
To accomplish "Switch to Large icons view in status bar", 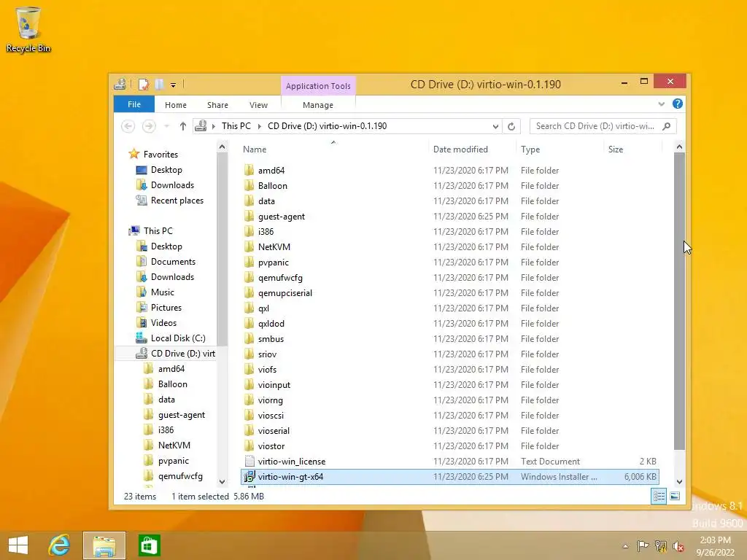I will [675, 496].
